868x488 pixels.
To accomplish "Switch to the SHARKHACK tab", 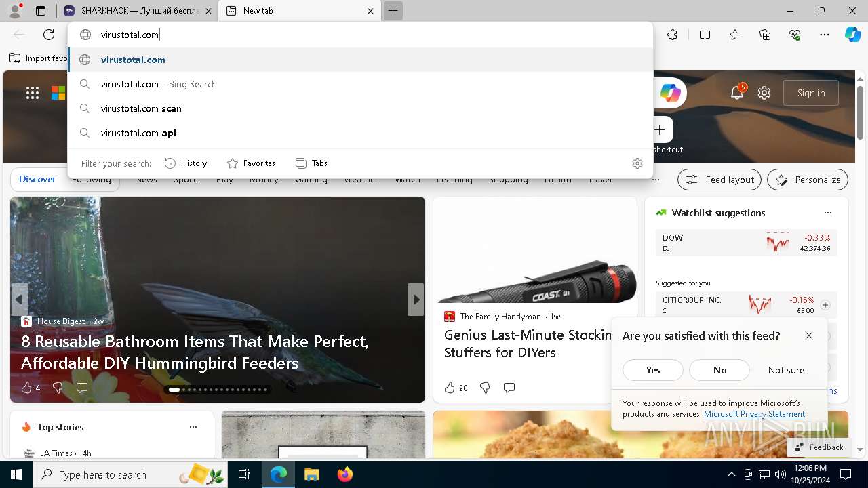I will 138,11.
